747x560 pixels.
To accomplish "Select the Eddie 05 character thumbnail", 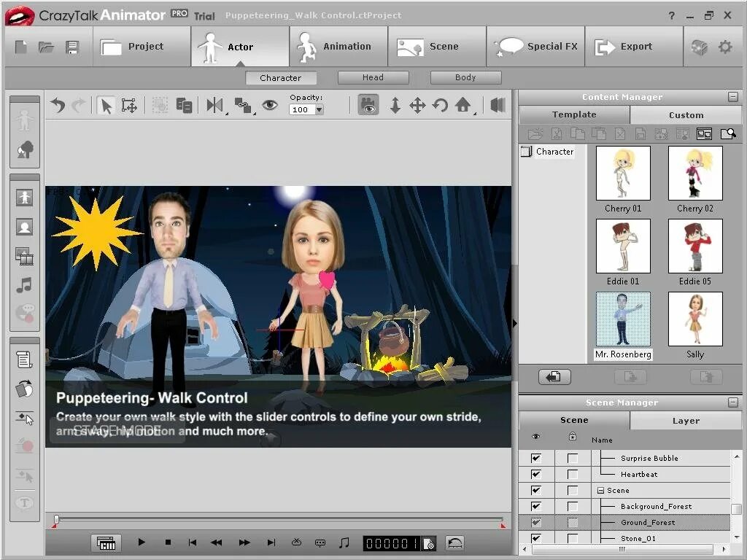I will [695, 246].
